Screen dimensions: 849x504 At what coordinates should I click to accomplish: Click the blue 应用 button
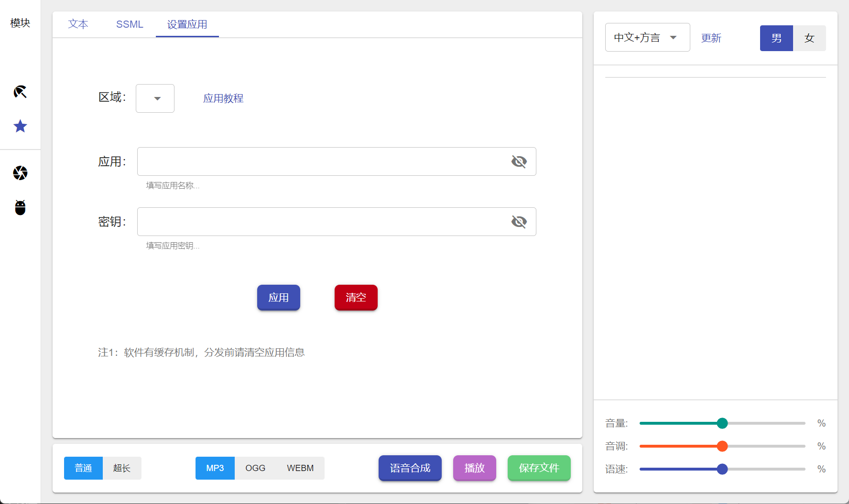[279, 298]
